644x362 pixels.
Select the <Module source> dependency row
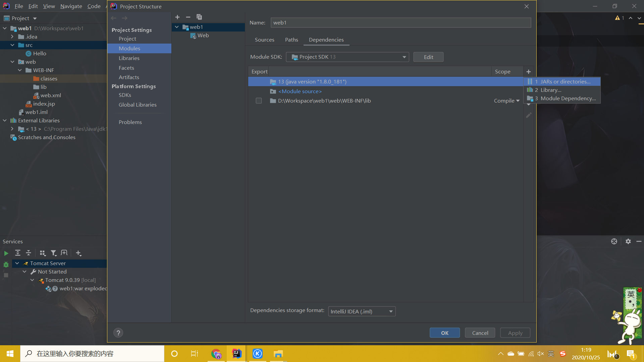coord(385,92)
